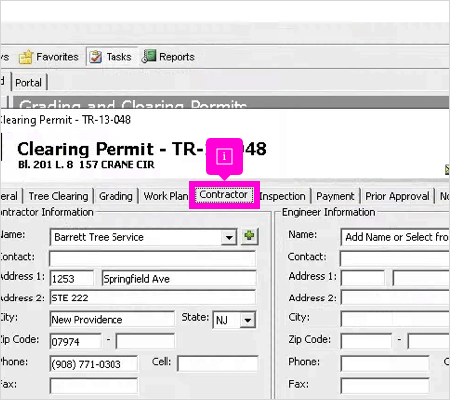The width and height of the screenshot is (450, 400).
Task: Switch to the Prior Approval tab
Action: click(397, 196)
